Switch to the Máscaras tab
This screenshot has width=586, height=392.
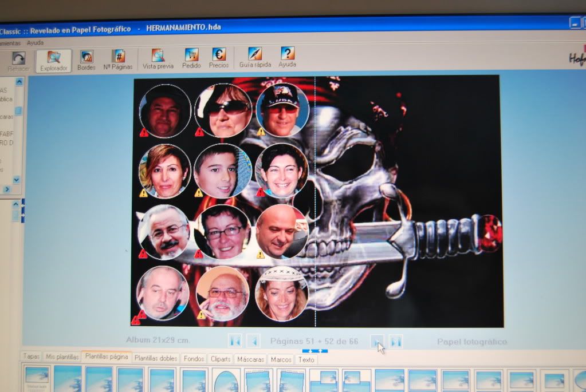coord(250,359)
